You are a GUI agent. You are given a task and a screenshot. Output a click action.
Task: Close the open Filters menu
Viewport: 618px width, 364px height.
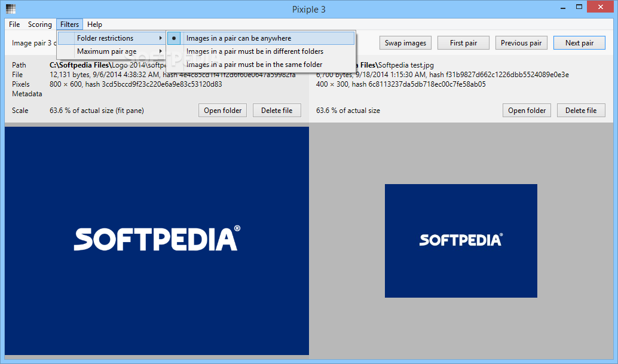coord(69,25)
